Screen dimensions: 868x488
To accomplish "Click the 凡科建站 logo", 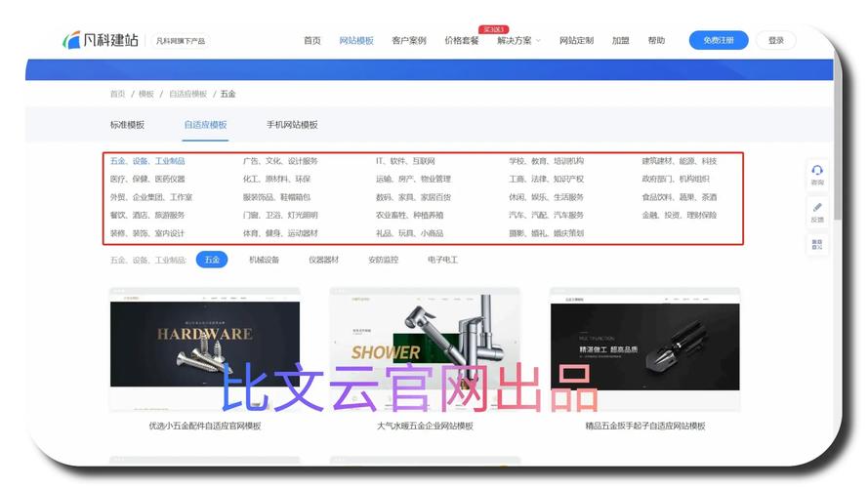I will (x=101, y=40).
